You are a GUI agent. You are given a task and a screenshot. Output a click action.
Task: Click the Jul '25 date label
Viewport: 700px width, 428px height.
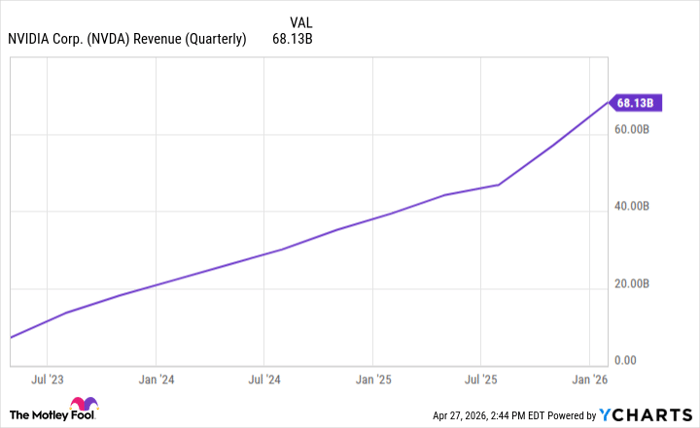coord(481,379)
